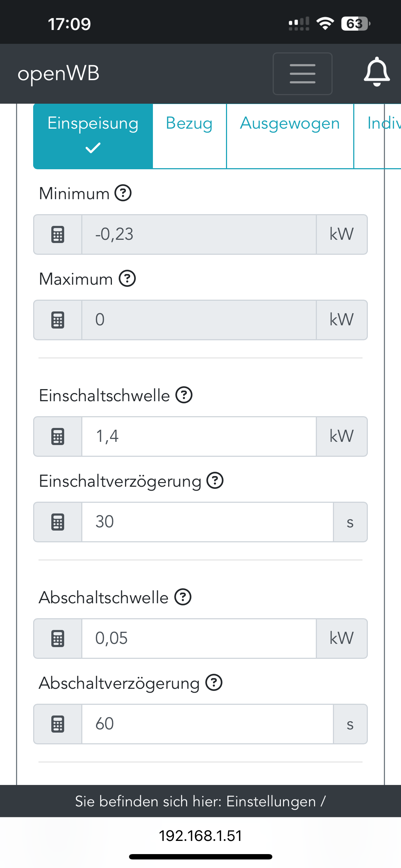This screenshot has width=401, height=868.
Task: Select the partially visible Individuell option
Action: (x=383, y=135)
